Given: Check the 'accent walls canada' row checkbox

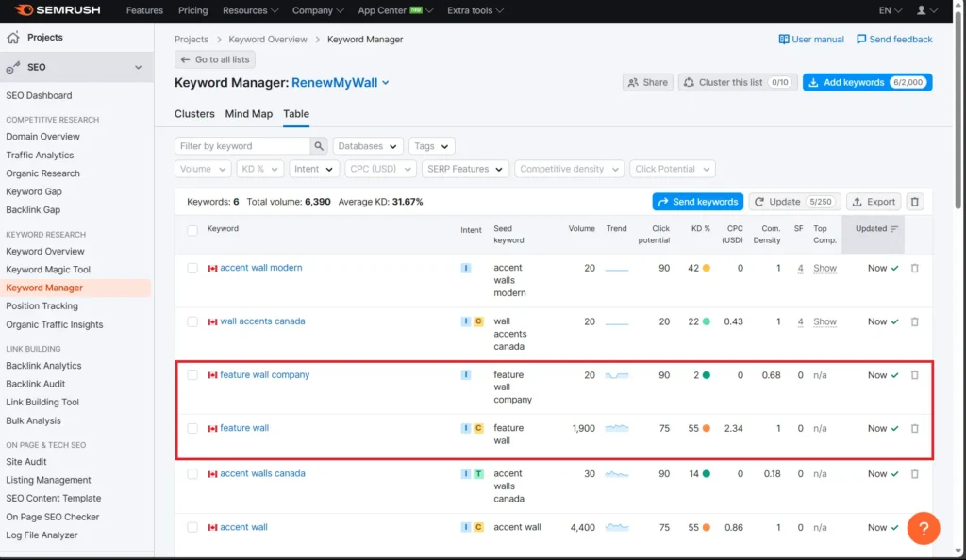Looking at the screenshot, I should pyautogui.click(x=192, y=474).
